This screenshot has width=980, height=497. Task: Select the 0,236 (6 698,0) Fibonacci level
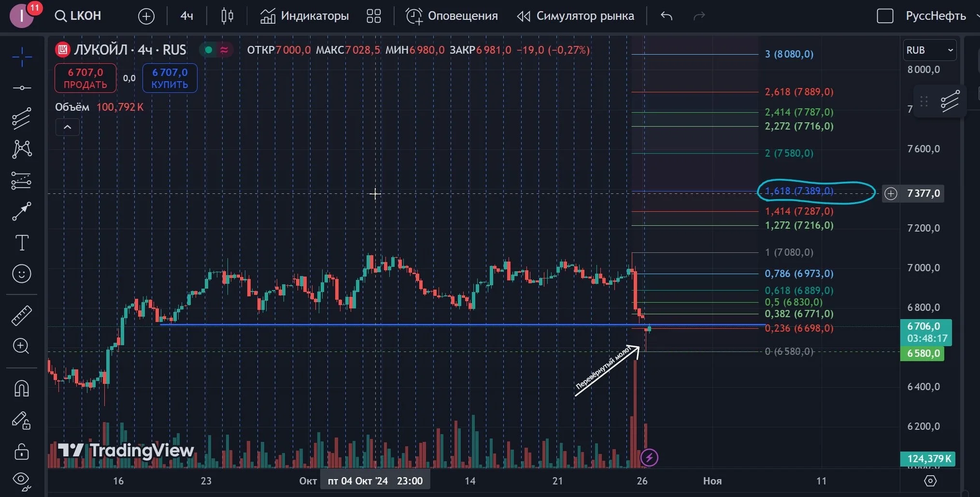click(799, 328)
